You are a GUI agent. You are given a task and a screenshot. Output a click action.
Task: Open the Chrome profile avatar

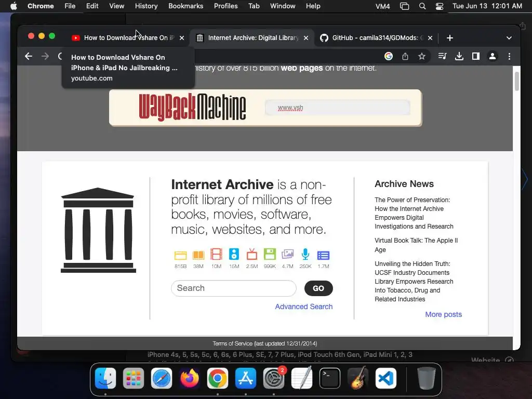(x=493, y=56)
